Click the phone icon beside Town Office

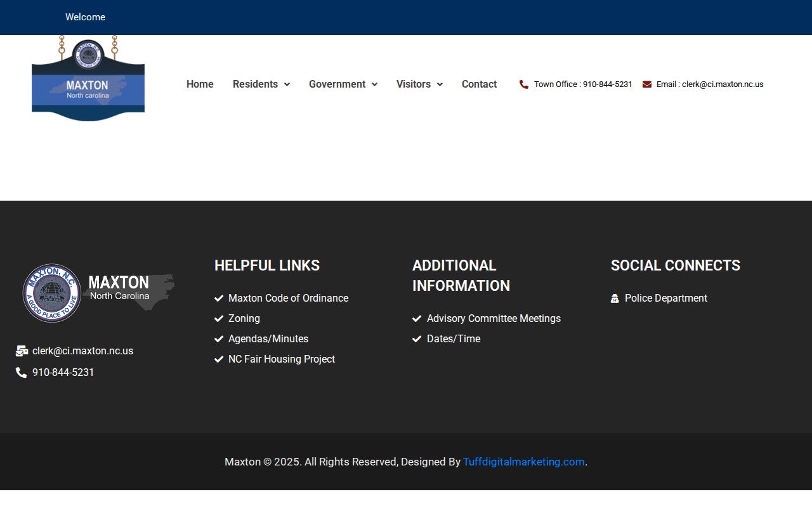pyautogui.click(x=524, y=84)
